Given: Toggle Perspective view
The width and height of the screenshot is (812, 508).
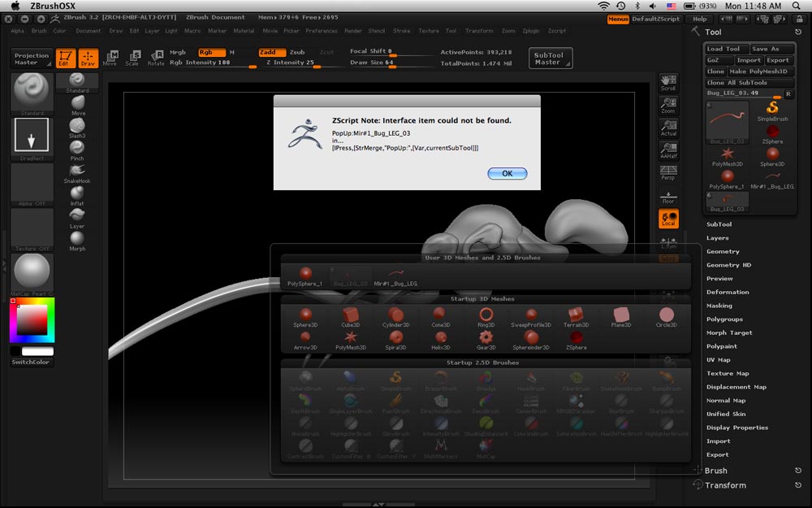Looking at the screenshot, I should click(x=668, y=172).
